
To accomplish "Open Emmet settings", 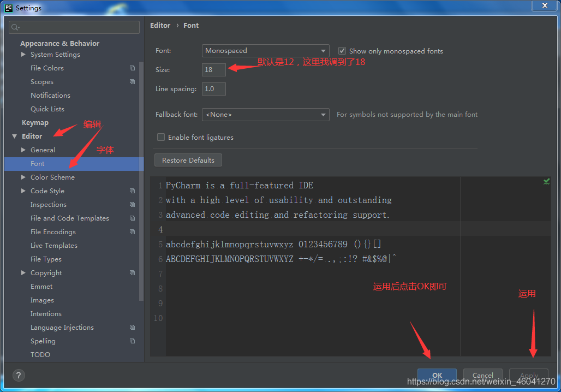I will click(x=41, y=287).
